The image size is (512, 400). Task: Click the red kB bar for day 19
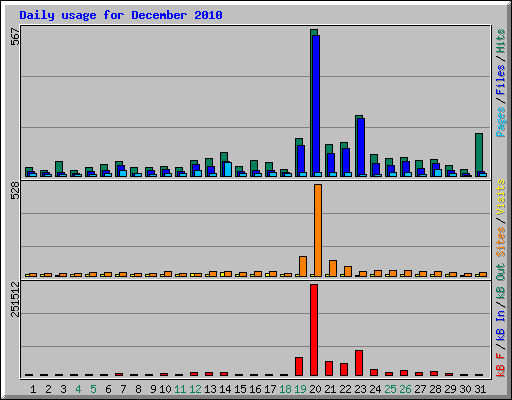coord(299,366)
